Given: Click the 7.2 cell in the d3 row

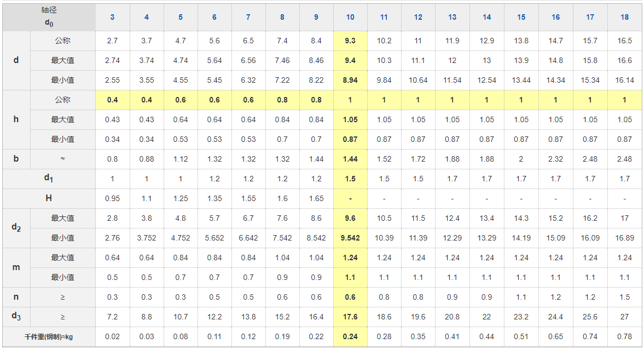Looking at the screenshot, I should pos(112,317).
